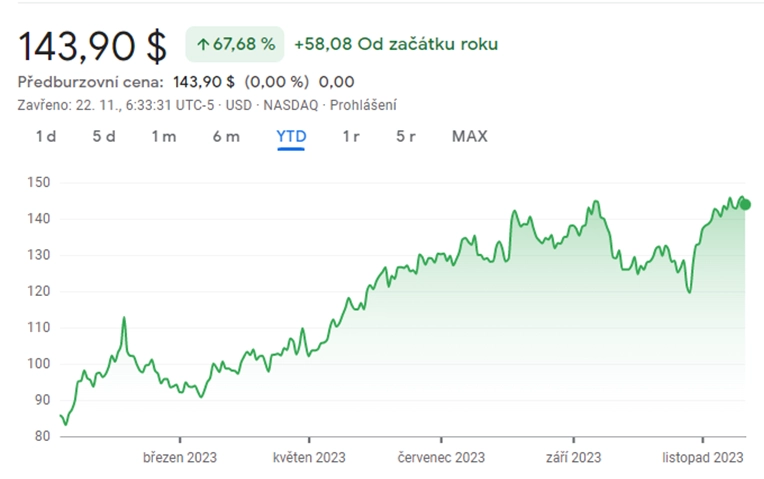
Task: Open the Prohlášení disclaimer link
Action: click(x=363, y=105)
